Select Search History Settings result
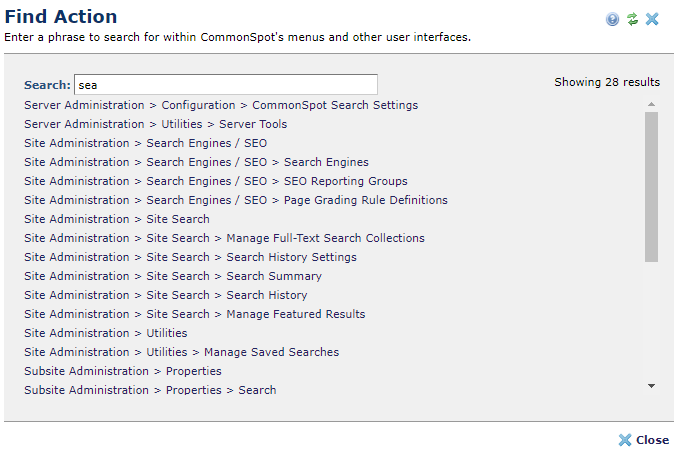This screenshot has width=676, height=456. (x=291, y=257)
